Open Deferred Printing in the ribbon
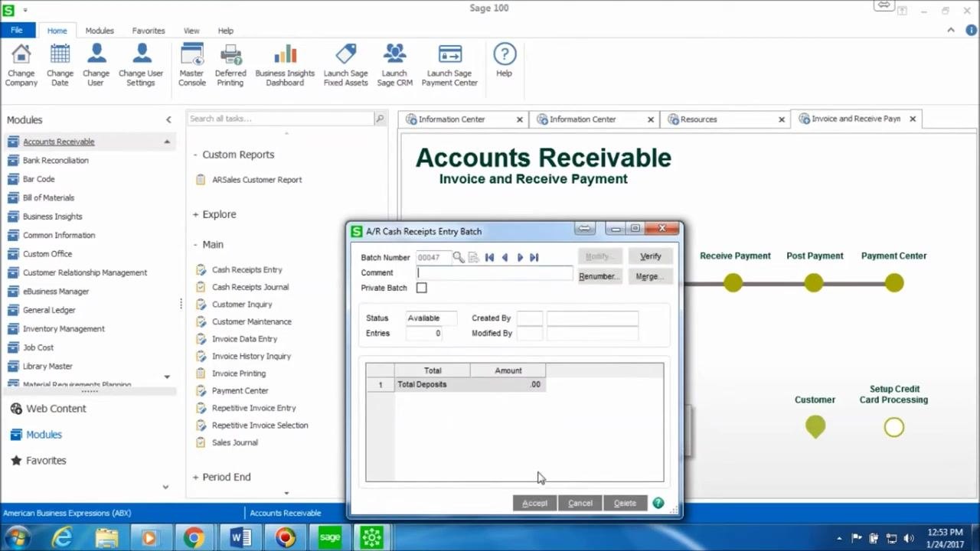Viewport: 980px width, 551px height. click(x=230, y=65)
